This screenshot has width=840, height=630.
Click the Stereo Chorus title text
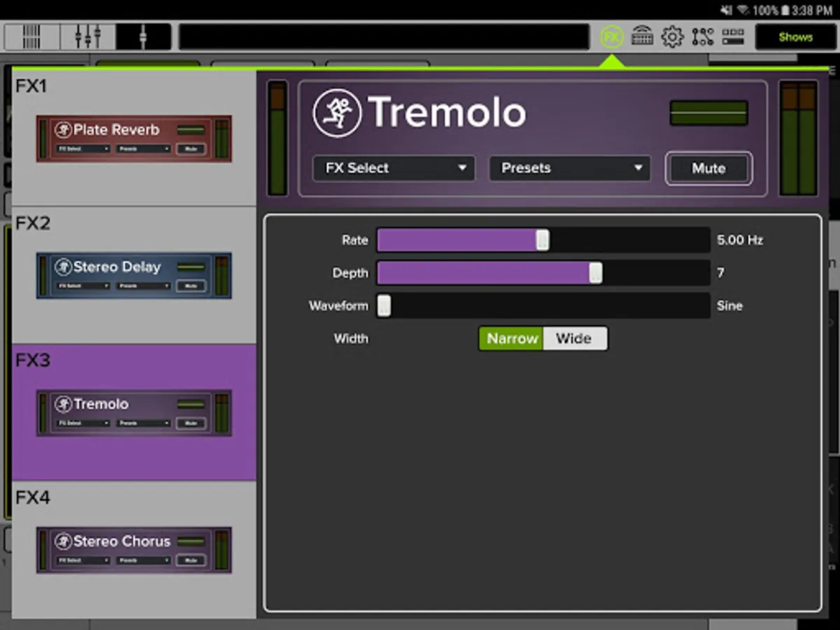pyautogui.click(x=122, y=542)
